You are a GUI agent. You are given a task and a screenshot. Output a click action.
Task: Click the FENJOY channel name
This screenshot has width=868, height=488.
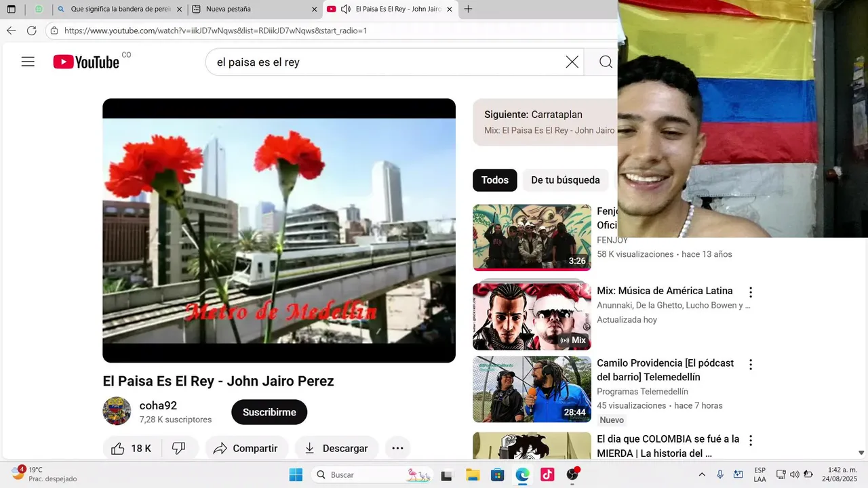pyautogui.click(x=612, y=241)
